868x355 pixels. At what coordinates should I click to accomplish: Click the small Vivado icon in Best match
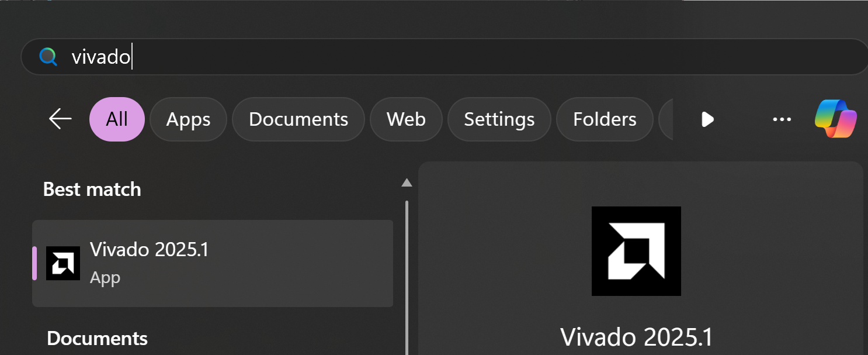pos(63,263)
